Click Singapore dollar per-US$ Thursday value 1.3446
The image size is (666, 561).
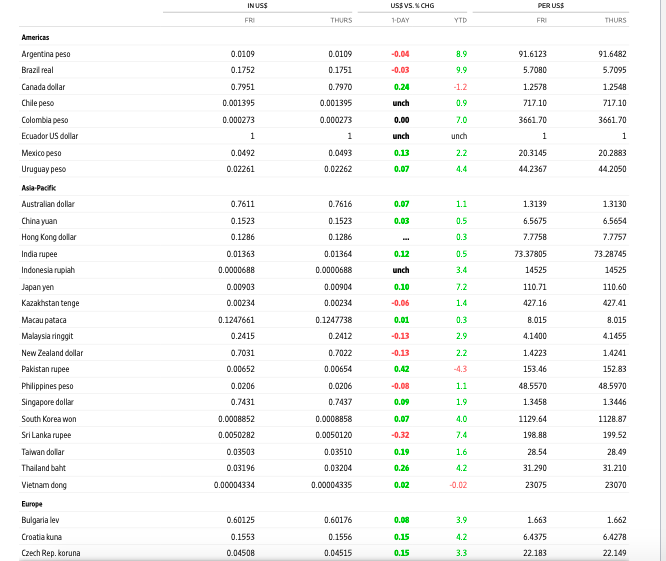click(x=615, y=402)
